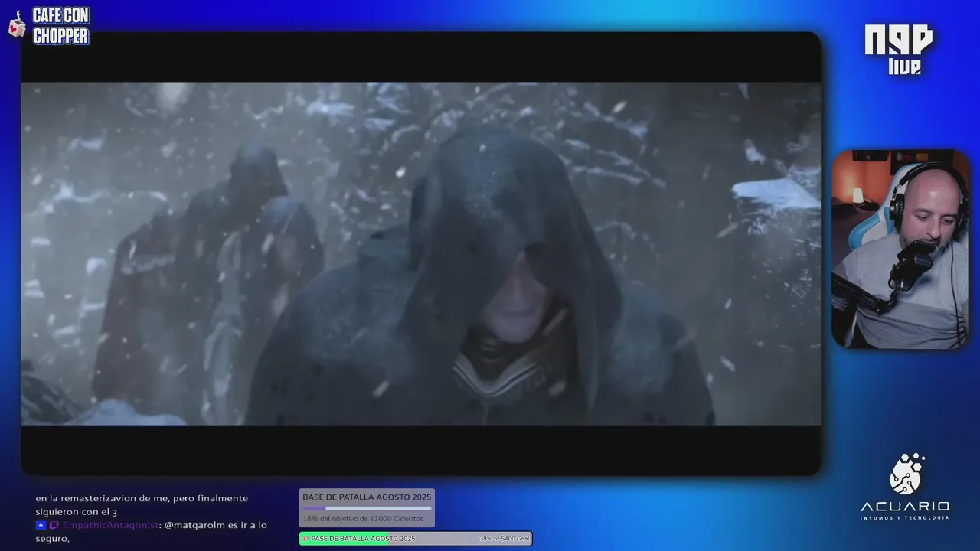Click "18% del objetivo de 12000 Cafecitos" text
The image size is (980, 551).
[363, 519]
